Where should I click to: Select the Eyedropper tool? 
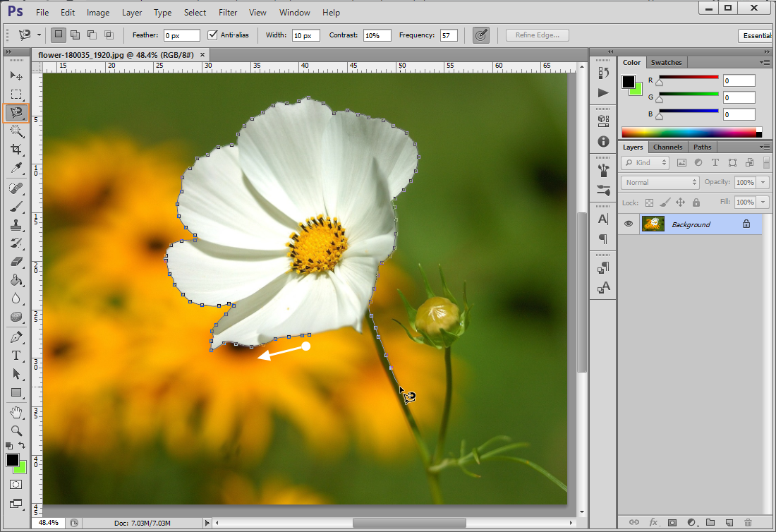tap(16, 168)
